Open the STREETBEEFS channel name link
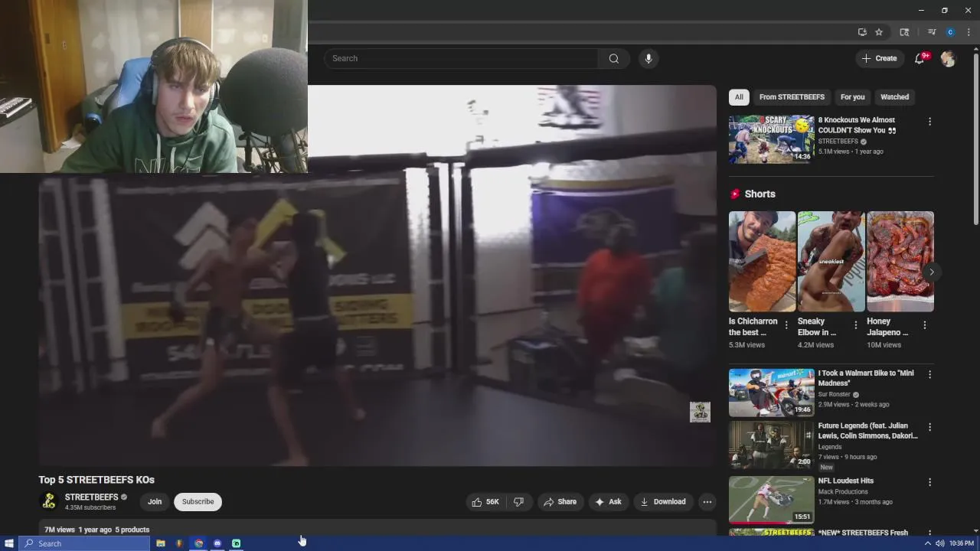 (91, 497)
